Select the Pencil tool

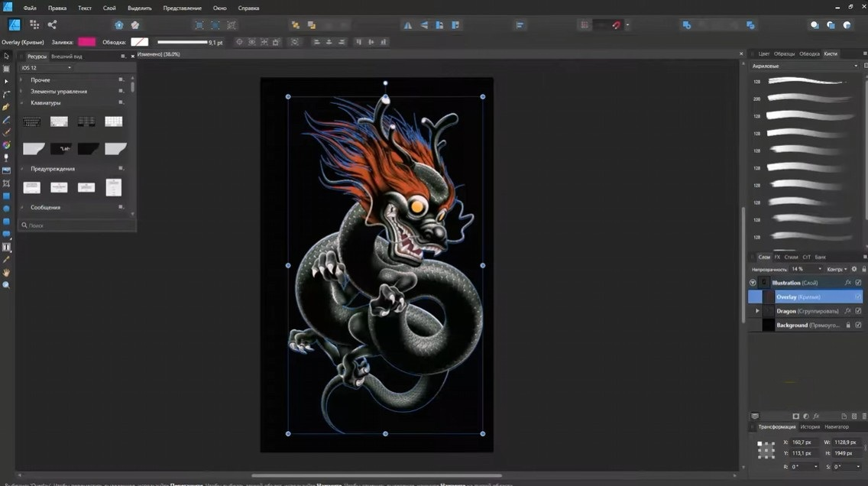point(6,119)
